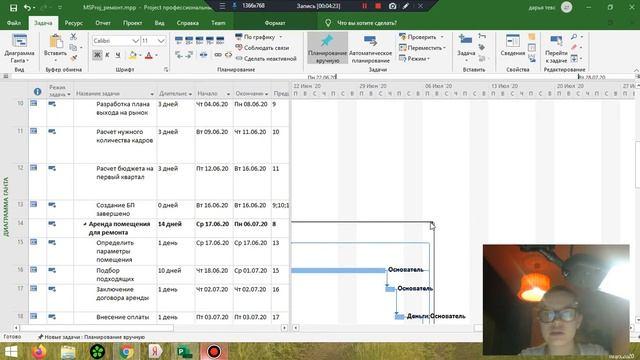Open the Файл menu
Viewport: 640px width, 360px height.
14,23
